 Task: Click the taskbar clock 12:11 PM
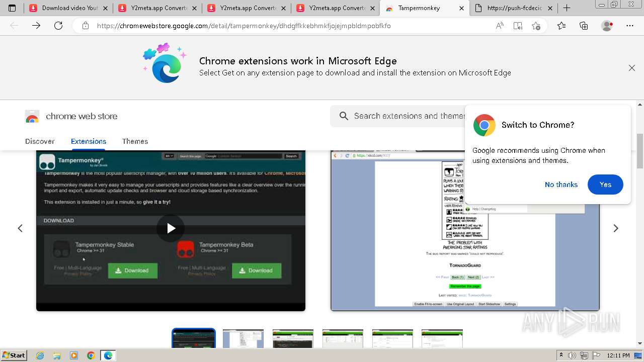[618, 355]
